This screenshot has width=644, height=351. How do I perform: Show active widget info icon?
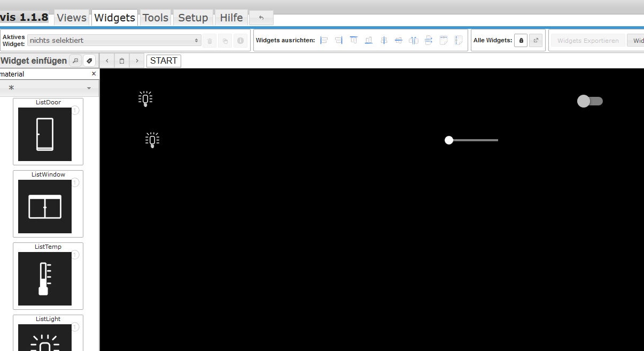(240, 41)
